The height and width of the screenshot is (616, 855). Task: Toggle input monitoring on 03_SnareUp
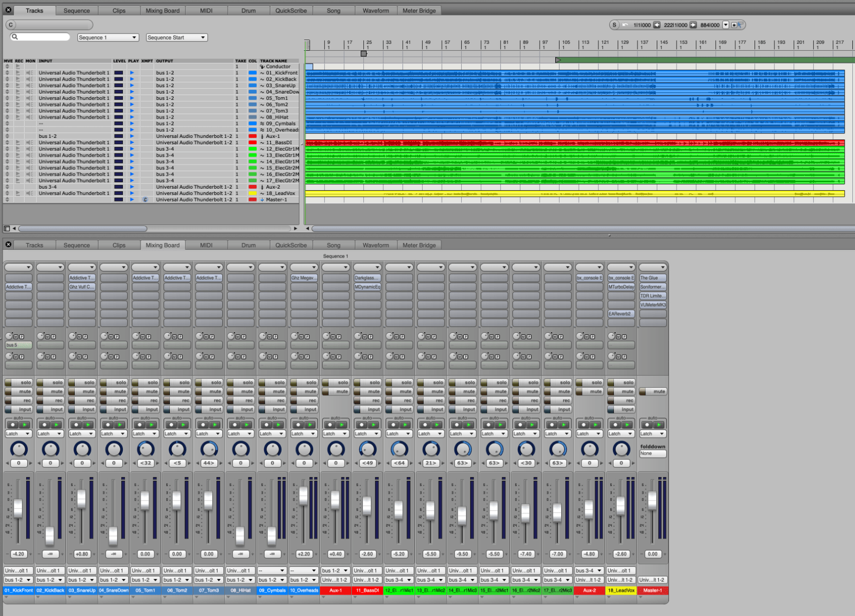(30, 85)
